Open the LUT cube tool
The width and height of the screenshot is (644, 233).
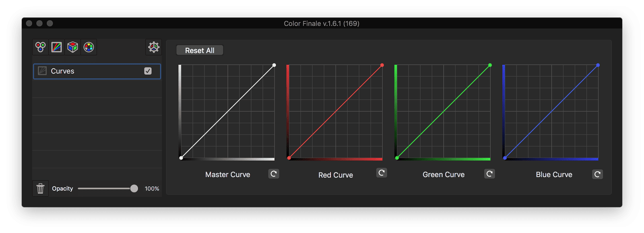(72, 47)
